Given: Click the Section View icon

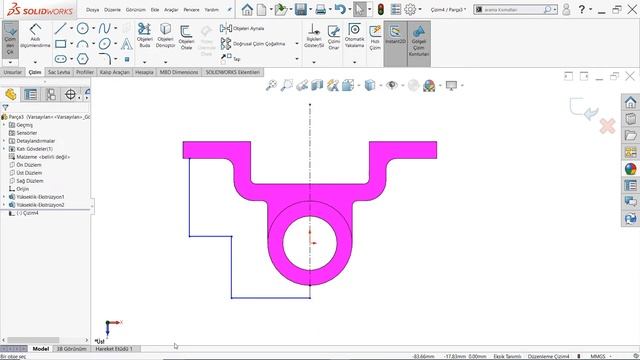Looking at the screenshot, I should pos(317,85).
